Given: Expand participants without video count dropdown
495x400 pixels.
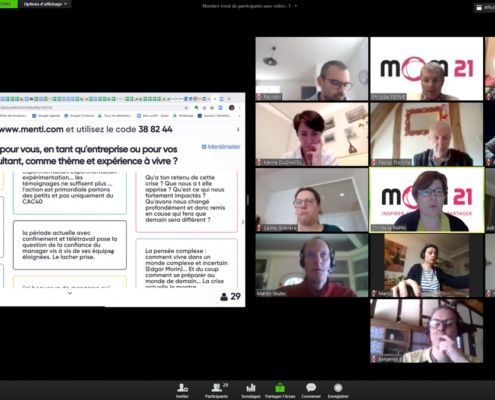Looking at the screenshot, I should (249, 6).
